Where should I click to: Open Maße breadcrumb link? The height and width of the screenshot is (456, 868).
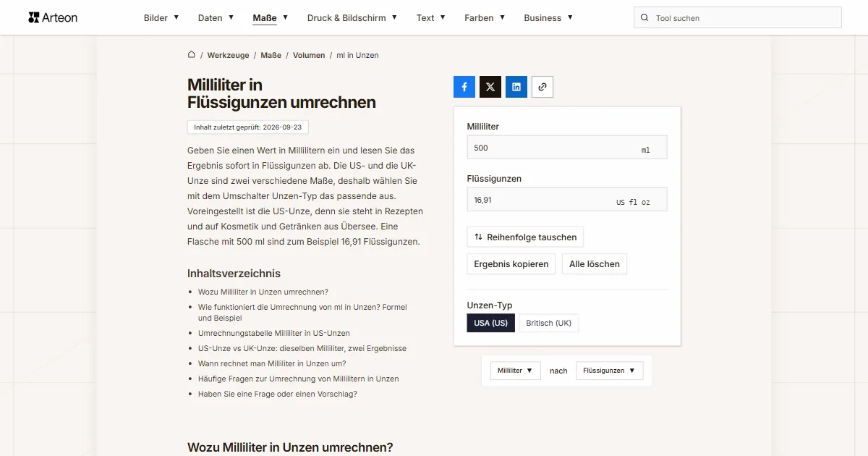coord(271,55)
